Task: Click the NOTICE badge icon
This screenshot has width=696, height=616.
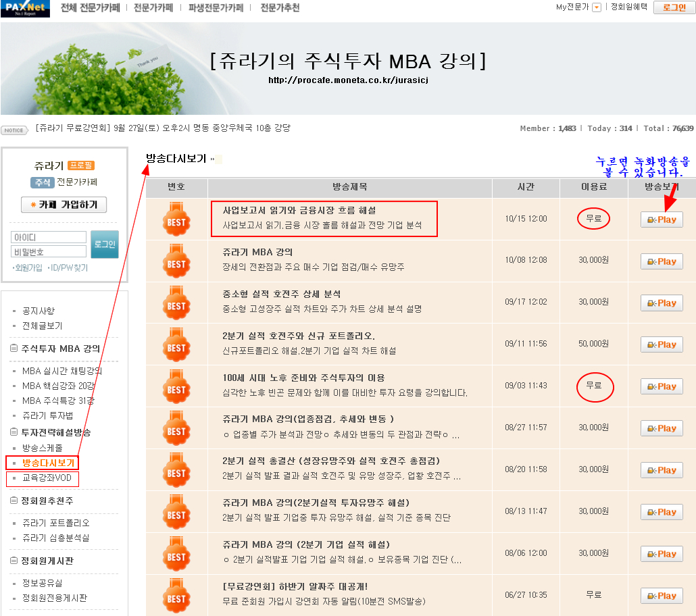Action: click(x=14, y=130)
